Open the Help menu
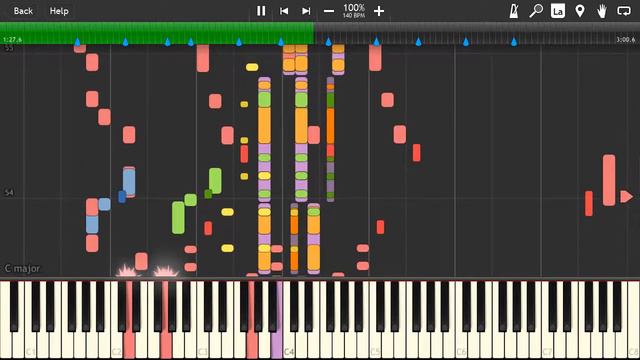The image size is (640, 360). pos(59,11)
